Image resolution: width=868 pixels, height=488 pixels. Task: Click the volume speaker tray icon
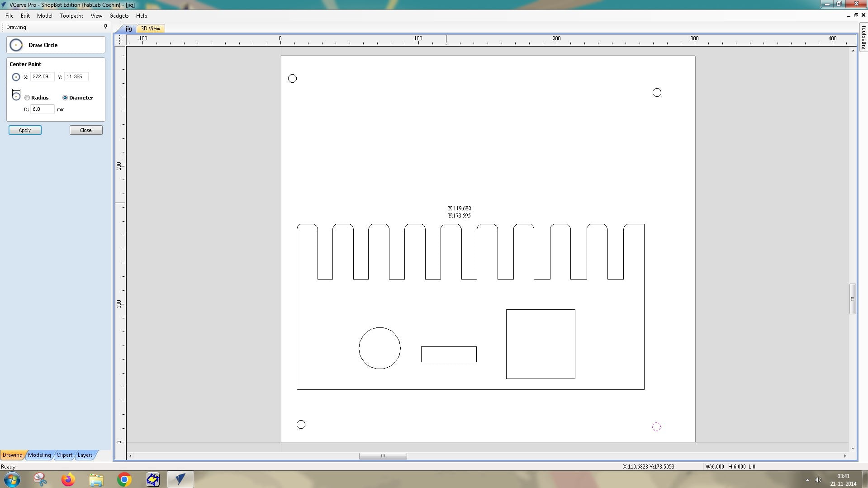pos(818,480)
